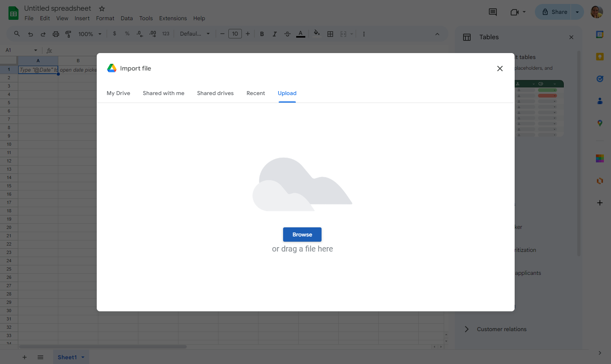Click the Share button
Image resolution: width=611 pixels, height=364 pixels.
pyautogui.click(x=554, y=12)
